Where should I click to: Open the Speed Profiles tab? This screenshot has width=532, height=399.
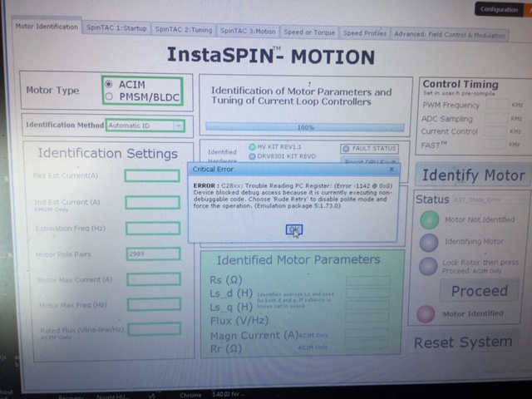(365, 33)
